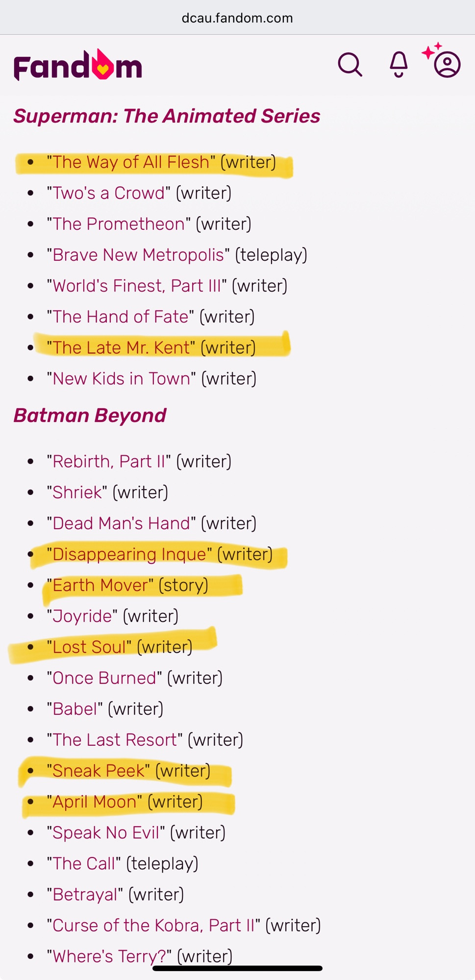
Task: Open "Disappearing Inque" episode link
Action: click(x=129, y=554)
